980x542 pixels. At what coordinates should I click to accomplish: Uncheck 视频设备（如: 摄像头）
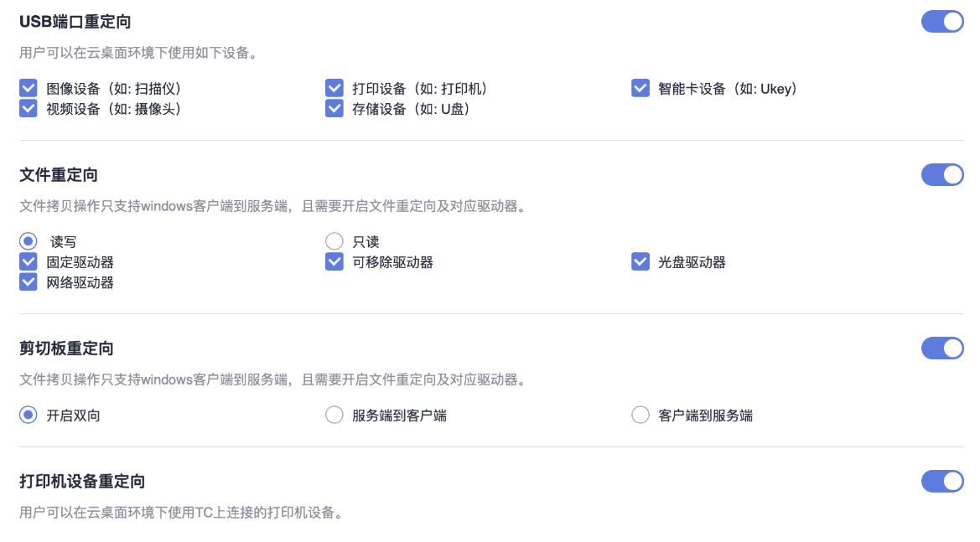click(x=26, y=108)
